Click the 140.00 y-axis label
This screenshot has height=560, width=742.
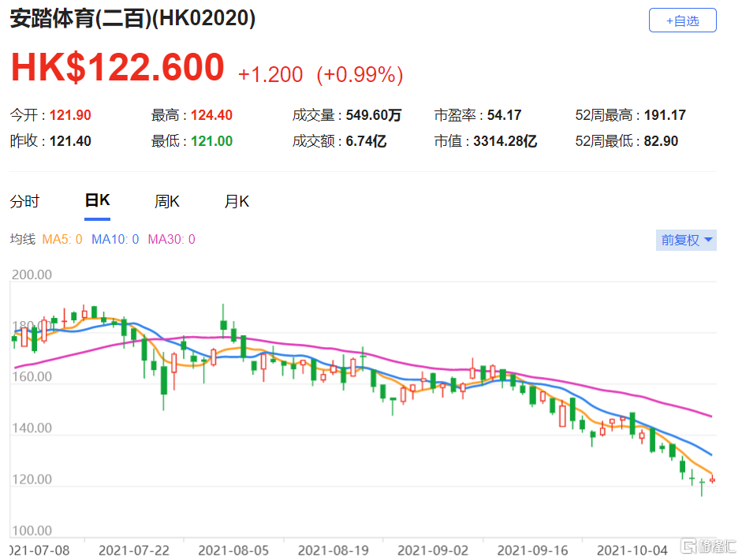click(x=32, y=428)
